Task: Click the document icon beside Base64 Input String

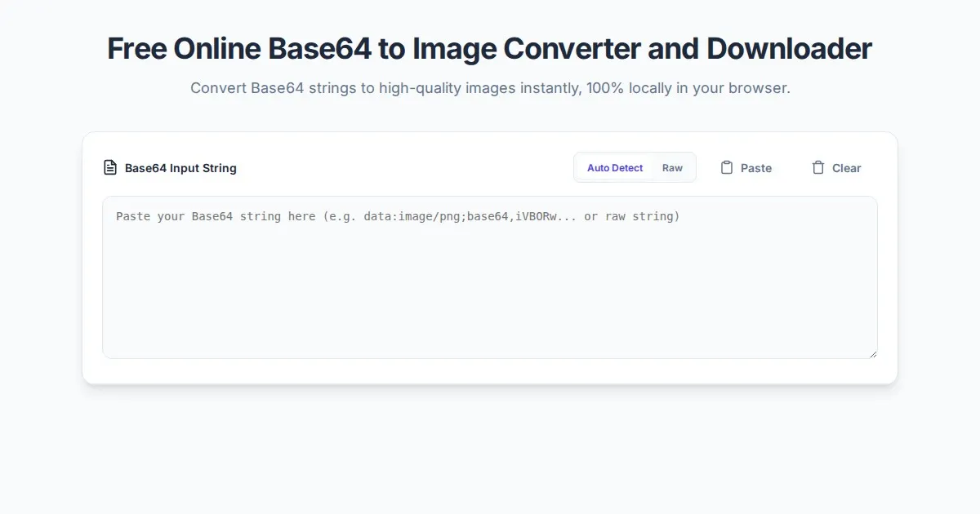Action: click(110, 168)
